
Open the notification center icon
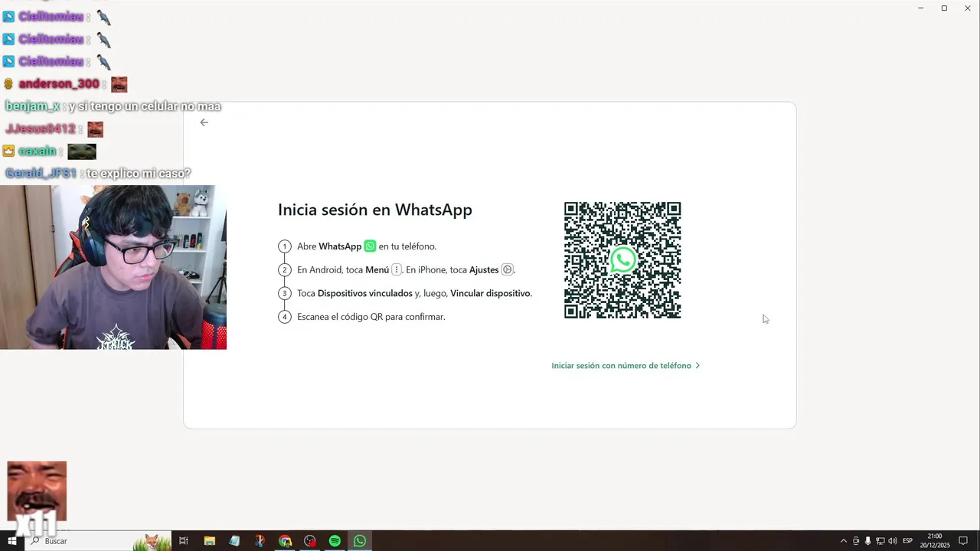point(963,541)
